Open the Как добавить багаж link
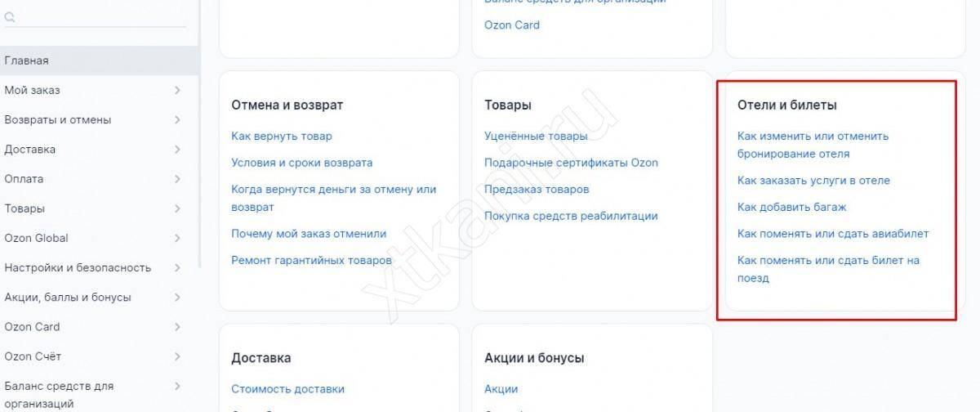 [x=791, y=207]
